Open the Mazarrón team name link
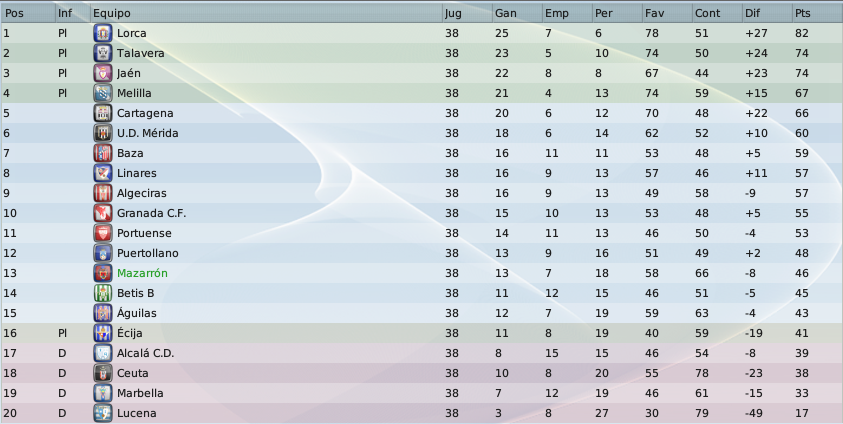The width and height of the screenshot is (843, 424). [x=142, y=273]
